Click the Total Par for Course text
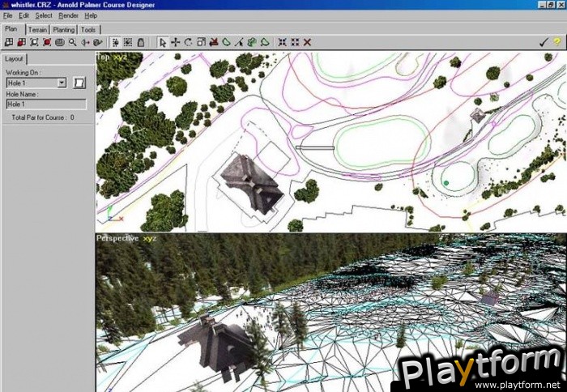Image resolution: width=567 pixels, height=392 pixels. pos(43,117)
